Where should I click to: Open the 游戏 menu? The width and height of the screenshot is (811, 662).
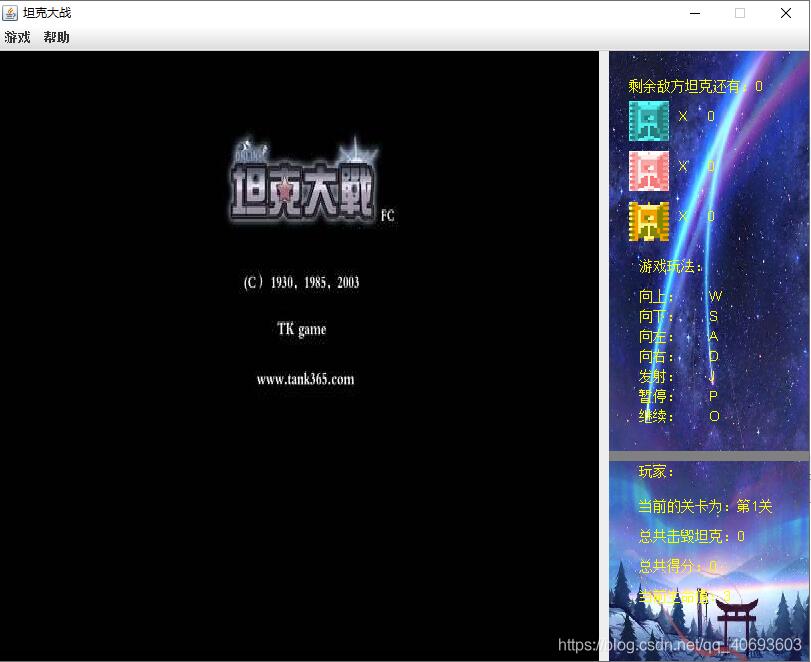pyautogui.click(x=16, y=36)
